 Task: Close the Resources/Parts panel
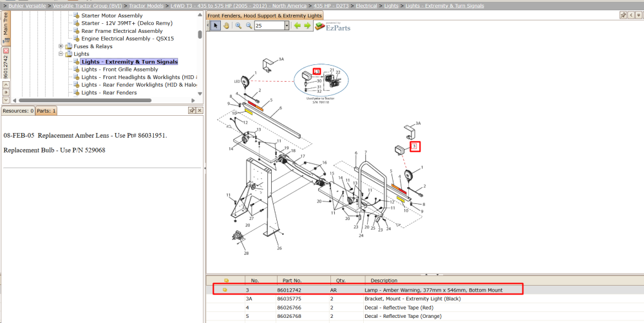199,111
